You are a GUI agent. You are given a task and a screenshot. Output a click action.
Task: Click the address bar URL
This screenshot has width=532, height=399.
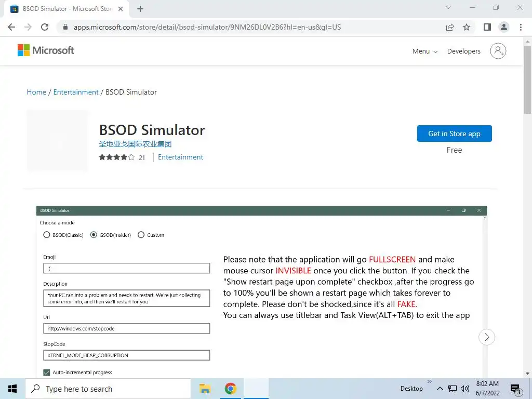tap(207, 27)
